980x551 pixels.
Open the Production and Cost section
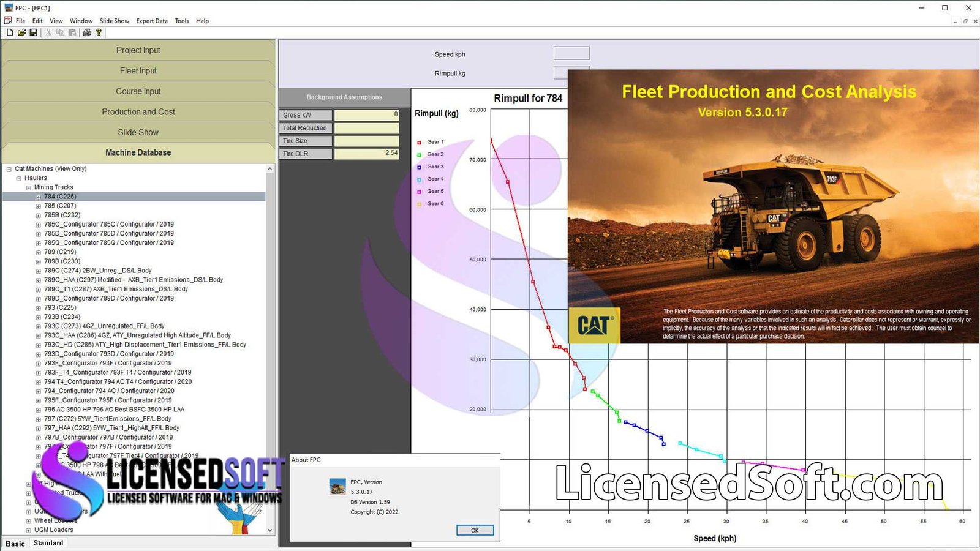(x=138, y=112)
